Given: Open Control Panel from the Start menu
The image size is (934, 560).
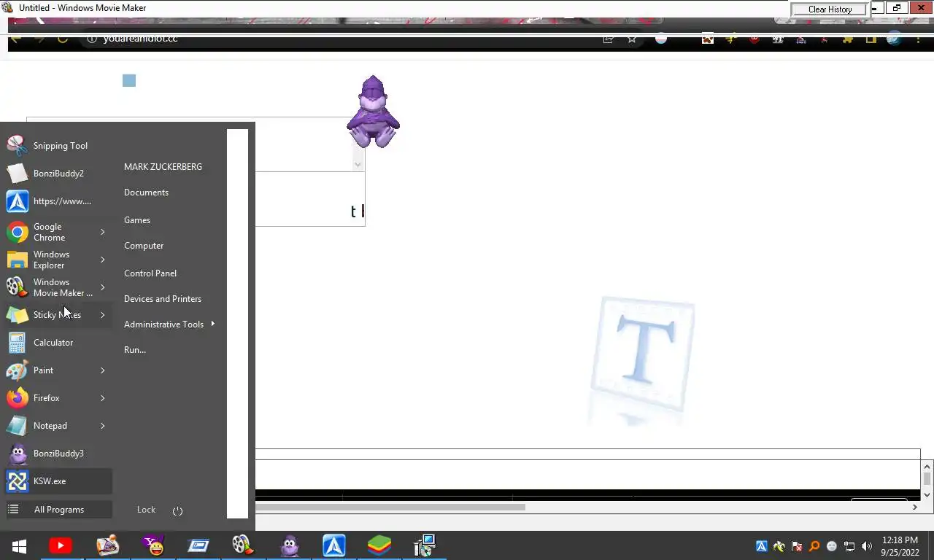Looking at the screenshot, I should 150,273.
